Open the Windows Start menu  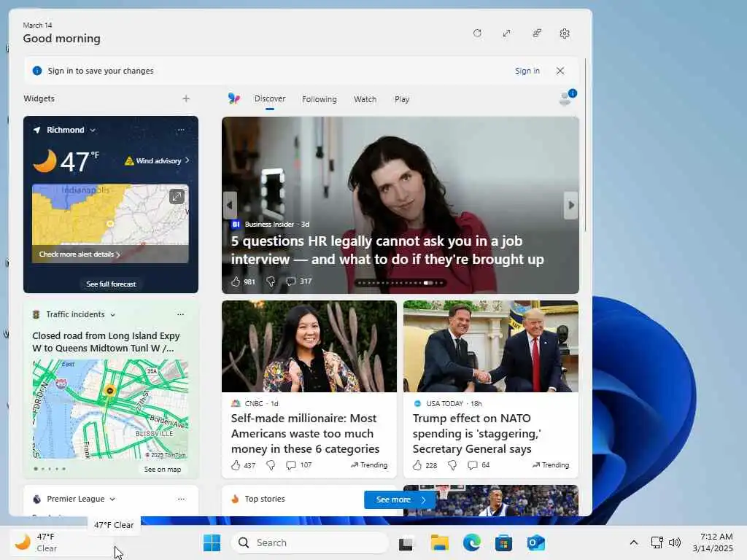point(212,542)
